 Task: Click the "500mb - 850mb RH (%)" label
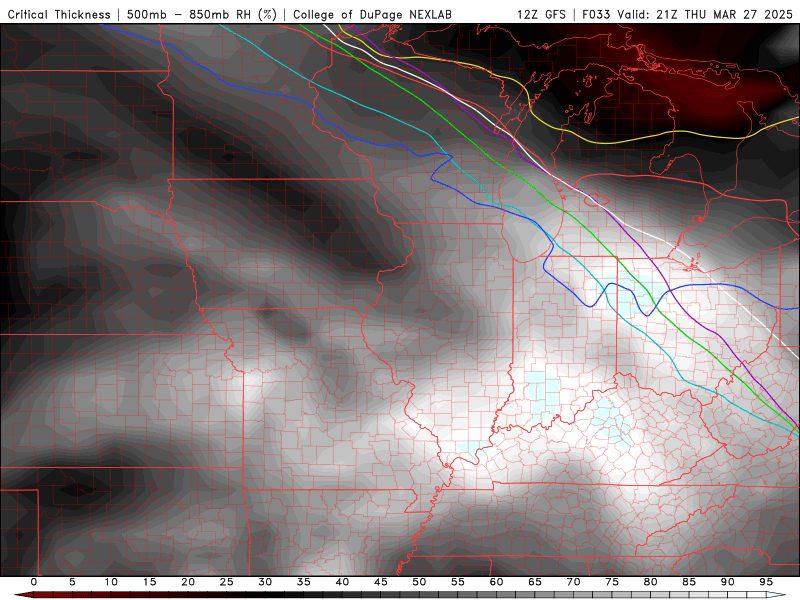[x=202, y=15]
